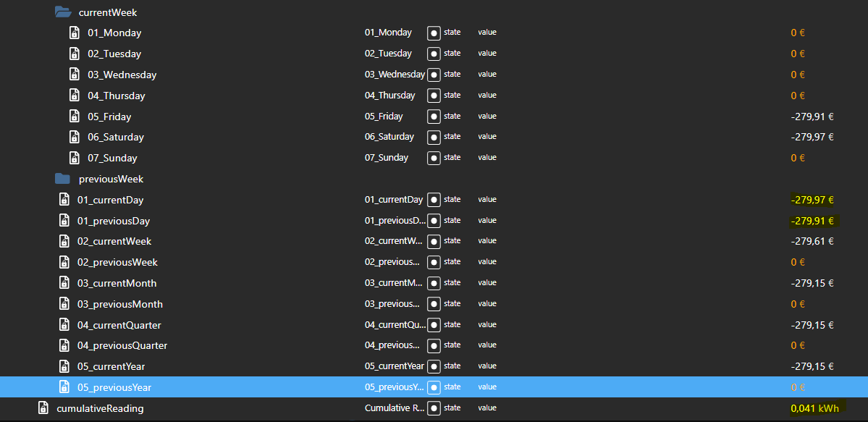Click the 02_currentWeek state file icon
The height and width of the screenshot is (422, 868).
coord(64,242)
